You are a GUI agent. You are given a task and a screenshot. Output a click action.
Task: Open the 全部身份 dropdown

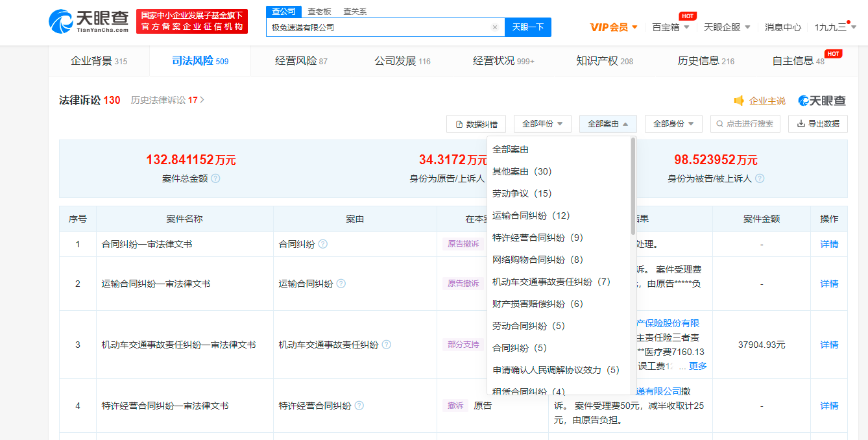click(673, 124)
